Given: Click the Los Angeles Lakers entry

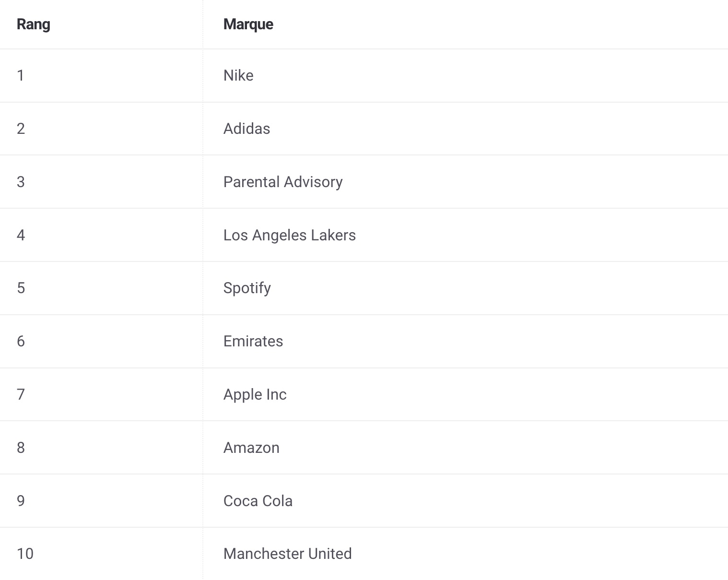Looking at the screenshot, I should point(290,235).
